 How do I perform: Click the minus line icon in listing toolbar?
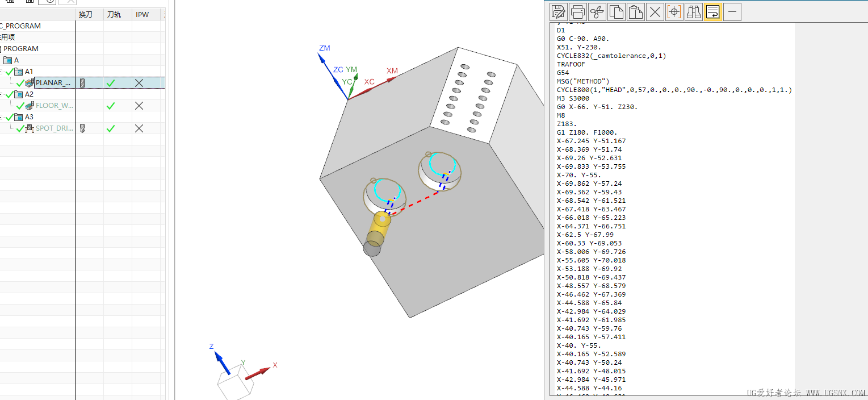tap(732, 11)
